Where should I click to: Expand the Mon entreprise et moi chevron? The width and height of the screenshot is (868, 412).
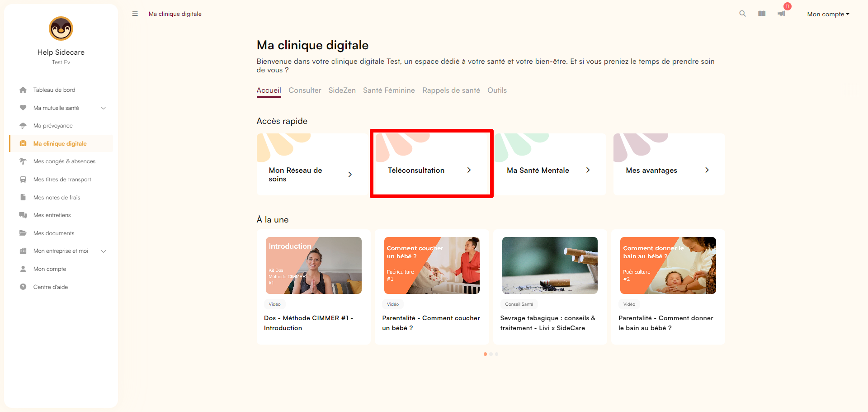click(x=104, y=251)
